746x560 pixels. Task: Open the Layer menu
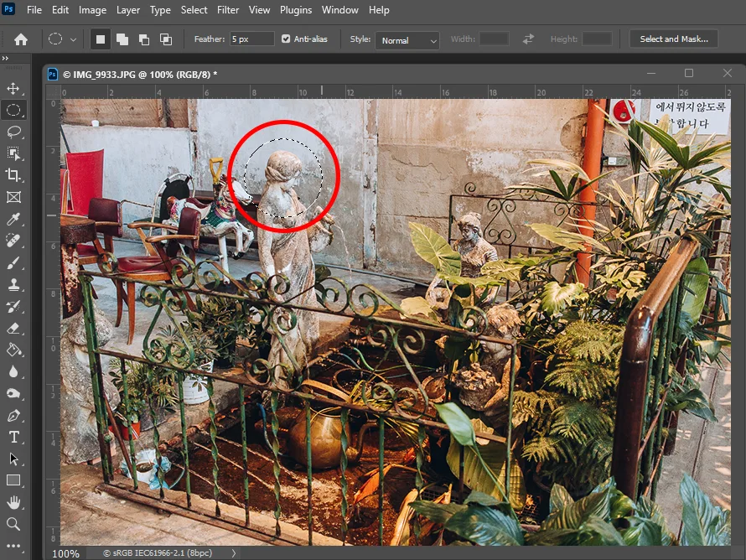click(x=128, y=9)
